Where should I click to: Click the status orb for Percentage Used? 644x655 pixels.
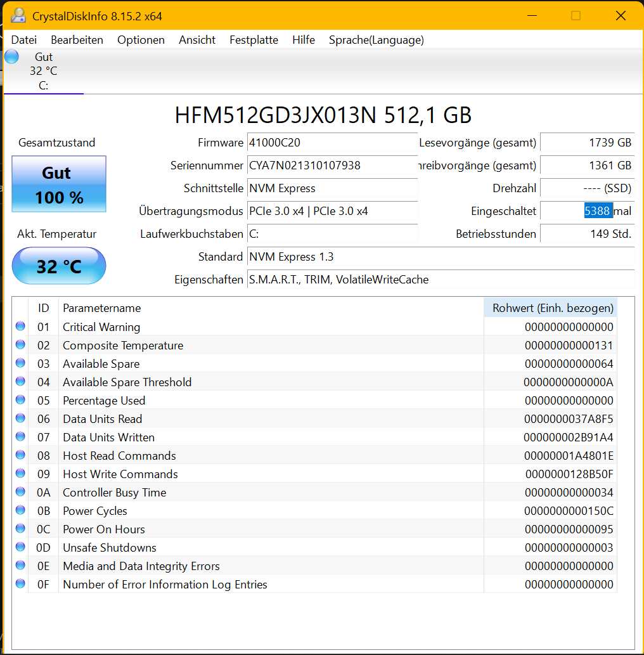coord(20,399)
